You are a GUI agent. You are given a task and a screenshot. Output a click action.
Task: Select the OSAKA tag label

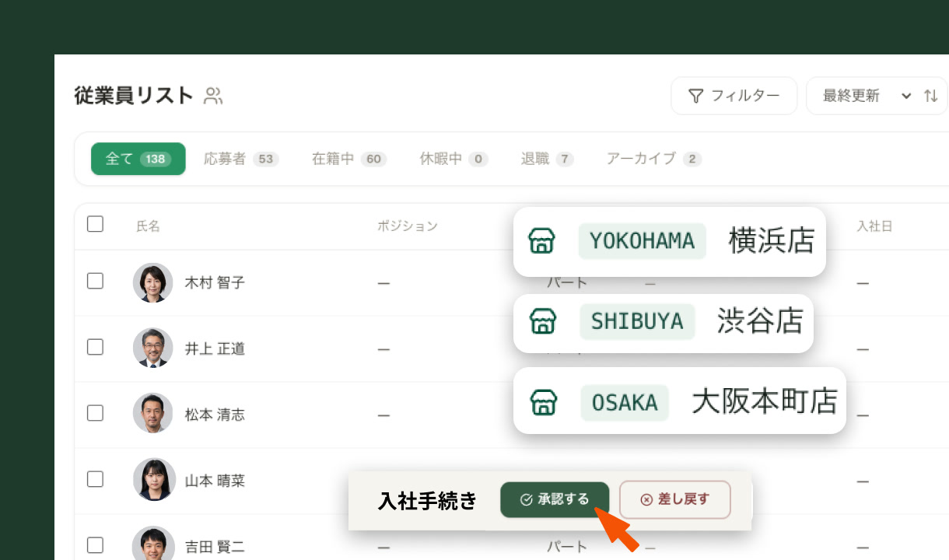click(625, 402)
